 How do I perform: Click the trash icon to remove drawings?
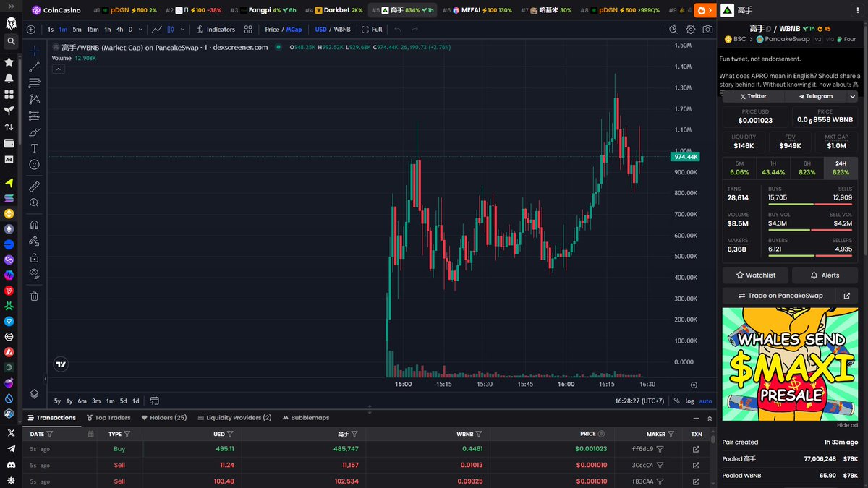34,296
